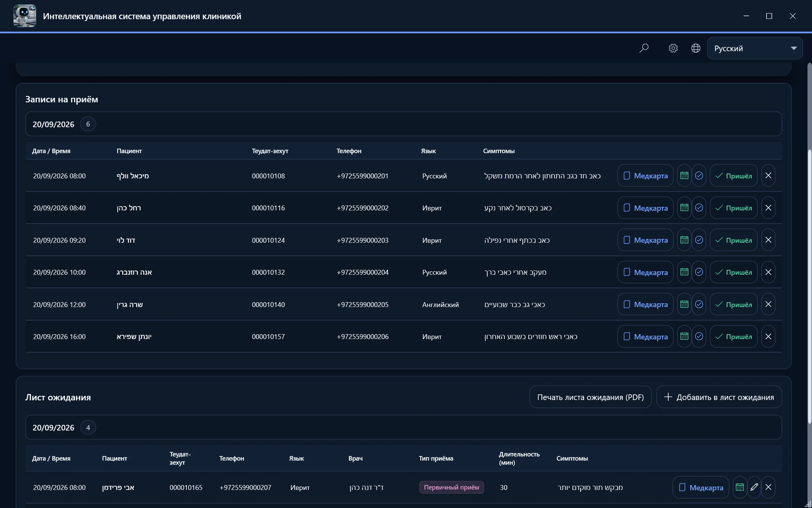The image size is (812, 508).
Task: Open the search magnifier icon
Action: pos(644,48)
